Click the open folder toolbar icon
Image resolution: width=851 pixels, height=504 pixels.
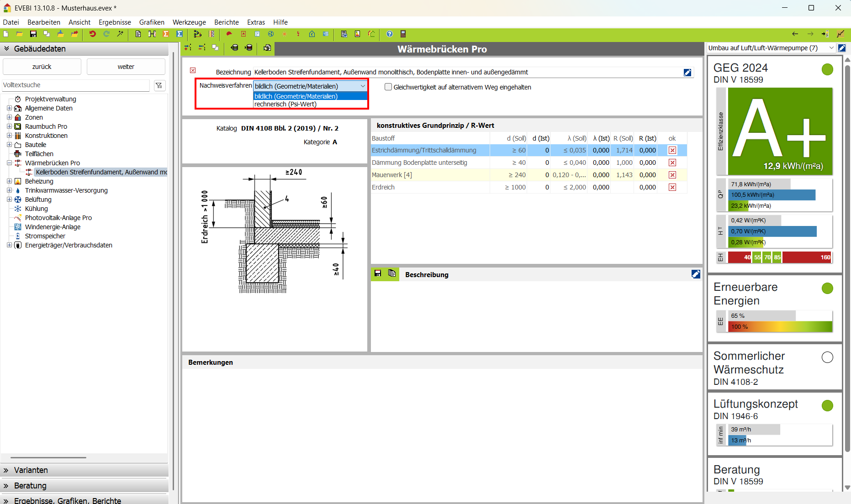pyautogui.click(x=19, y=34)
